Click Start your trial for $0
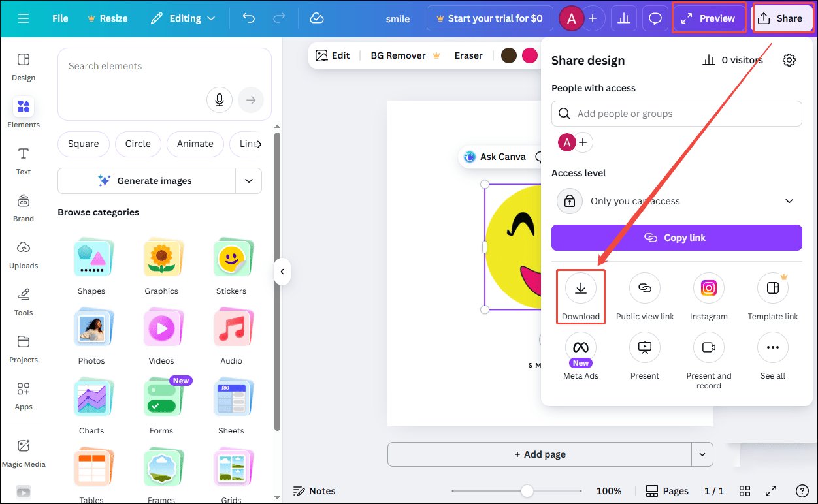 click(489, 18)
